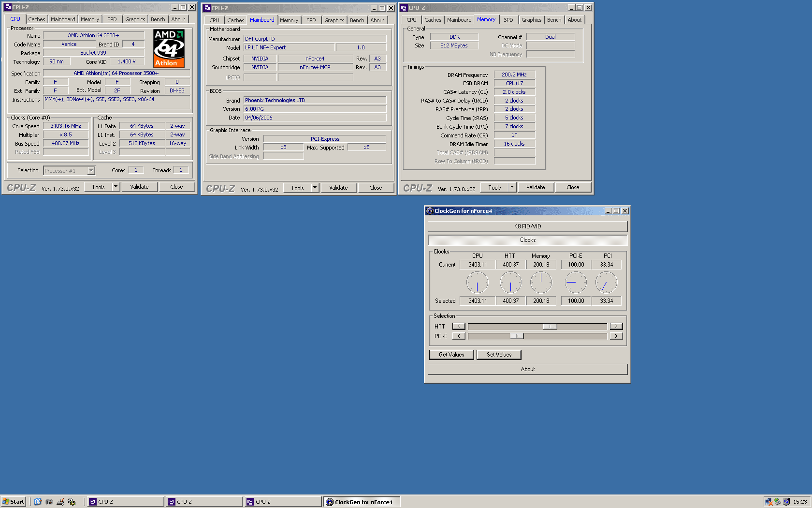Image resolution: width=812 pixels, height=508 pixels.
Task: Click the third quick launch icon with pencil
Action: [60, 502]
